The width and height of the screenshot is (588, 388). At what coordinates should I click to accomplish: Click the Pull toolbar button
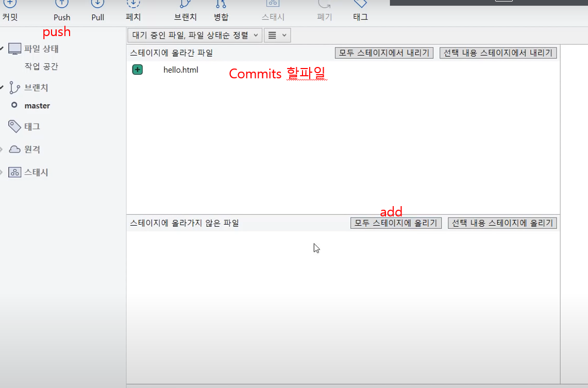[97, 10]
